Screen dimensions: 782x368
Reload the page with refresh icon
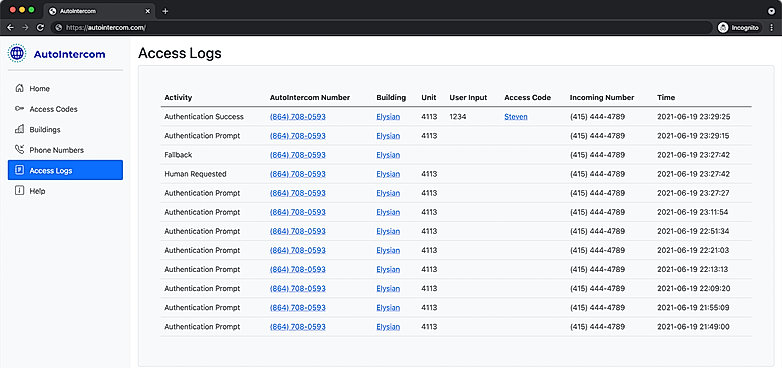40,28
